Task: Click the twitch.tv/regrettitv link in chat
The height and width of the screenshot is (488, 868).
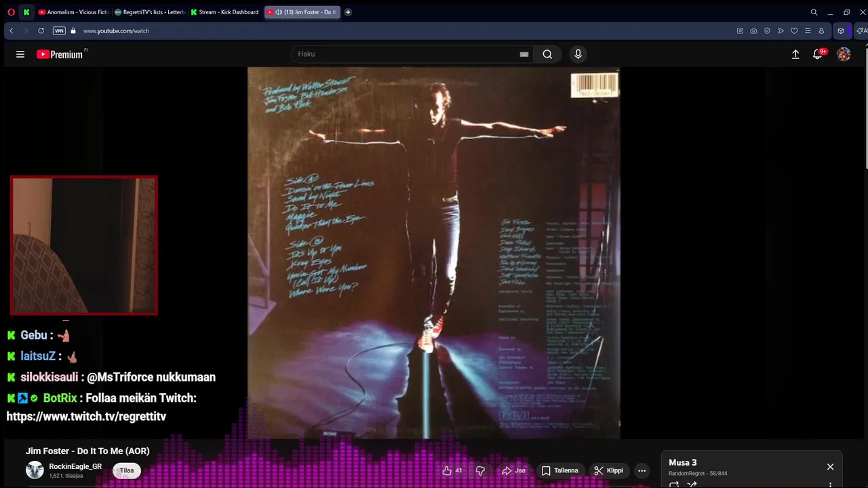Action: pos(86,416)
